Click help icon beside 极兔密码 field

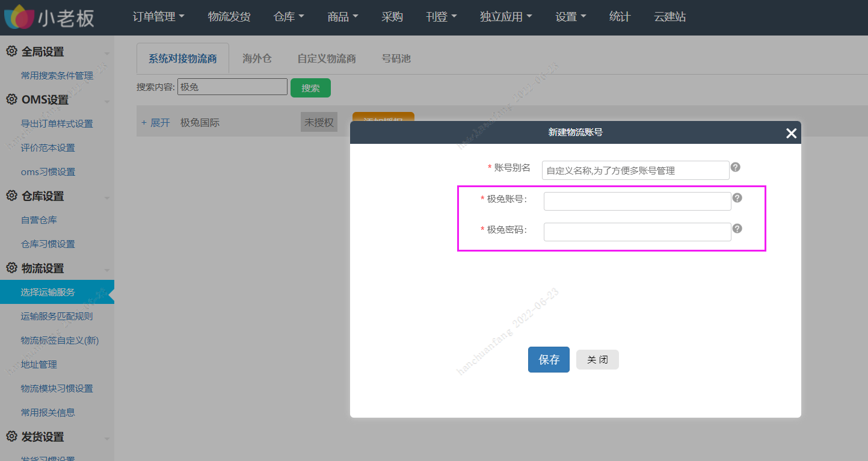coord(737,229)
